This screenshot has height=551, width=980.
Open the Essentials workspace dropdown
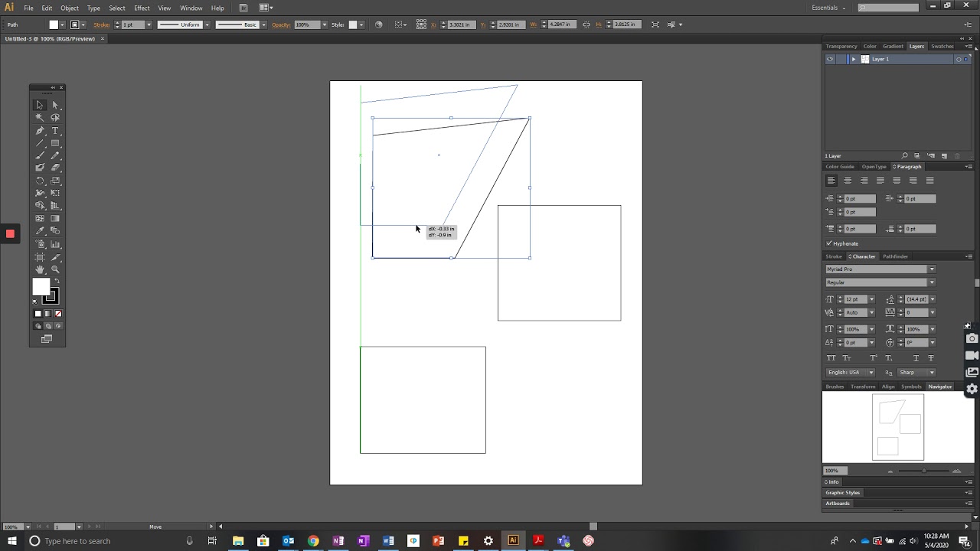(x=828, y=8)
